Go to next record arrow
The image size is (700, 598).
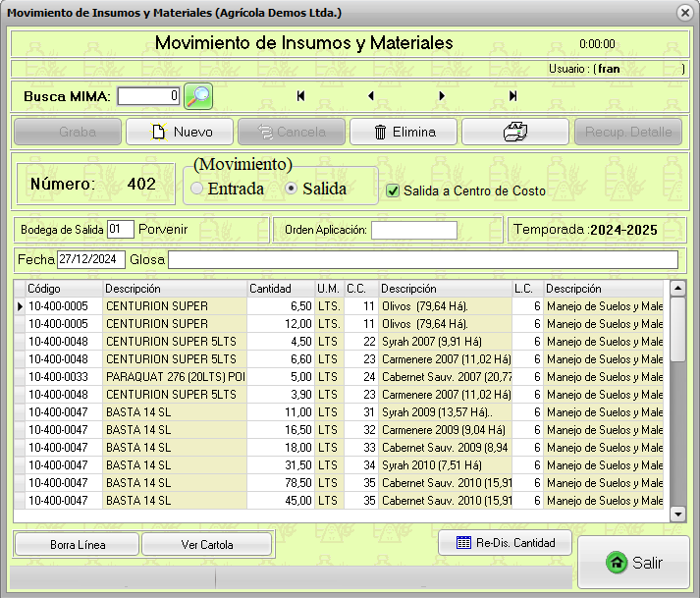pyautogui.click(x=442, y=95)
